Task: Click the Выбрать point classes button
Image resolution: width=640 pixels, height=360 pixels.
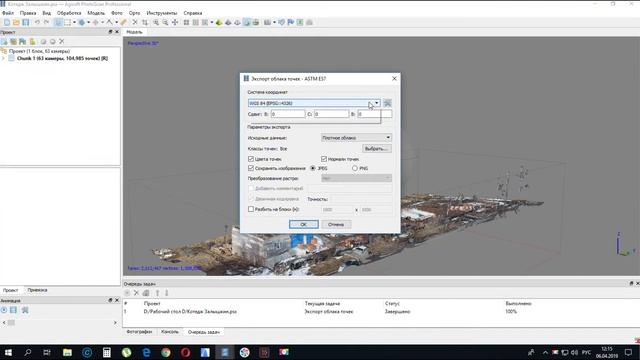Action: [376, 149]
